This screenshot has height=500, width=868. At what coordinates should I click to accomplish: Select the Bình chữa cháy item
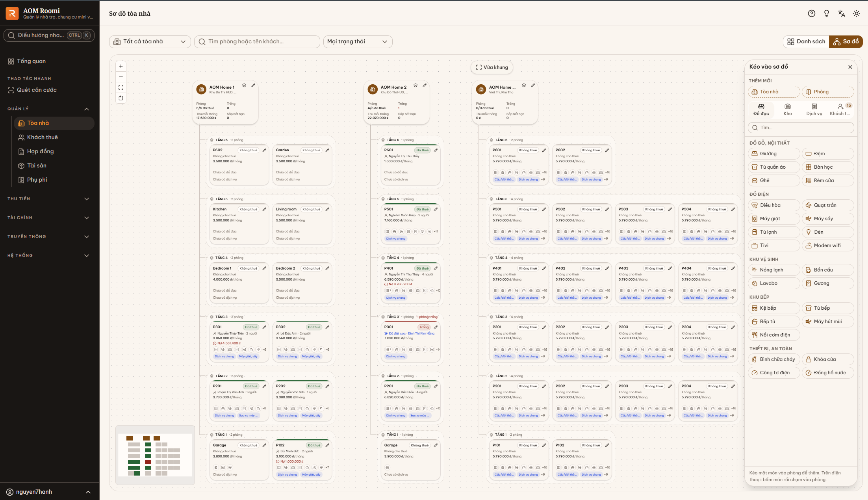click(774, 359)
